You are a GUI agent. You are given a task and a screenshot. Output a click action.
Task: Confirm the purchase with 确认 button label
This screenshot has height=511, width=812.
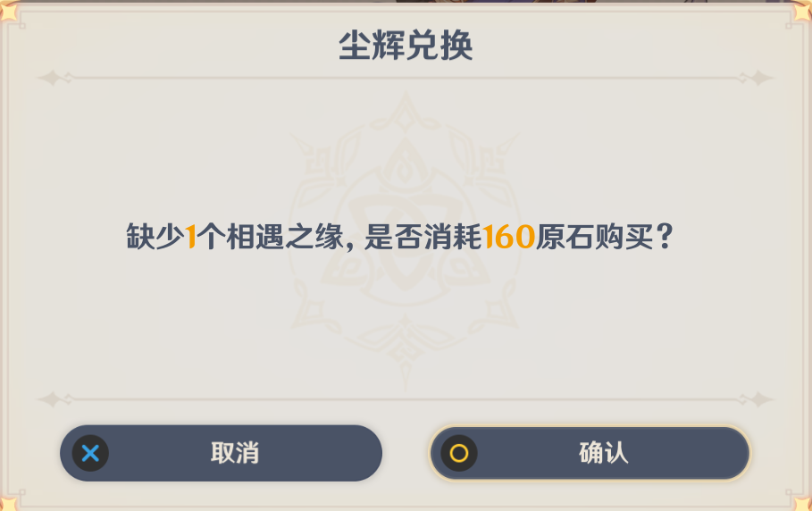tap(603, 453)
